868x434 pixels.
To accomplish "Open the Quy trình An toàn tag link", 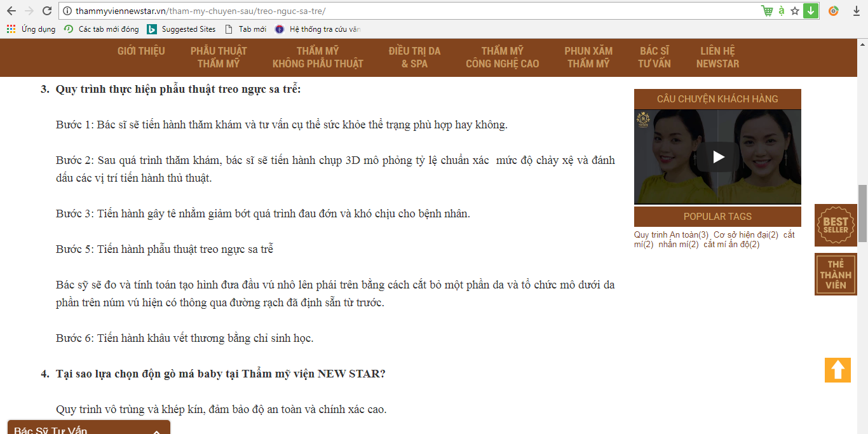I will point(671,234).
